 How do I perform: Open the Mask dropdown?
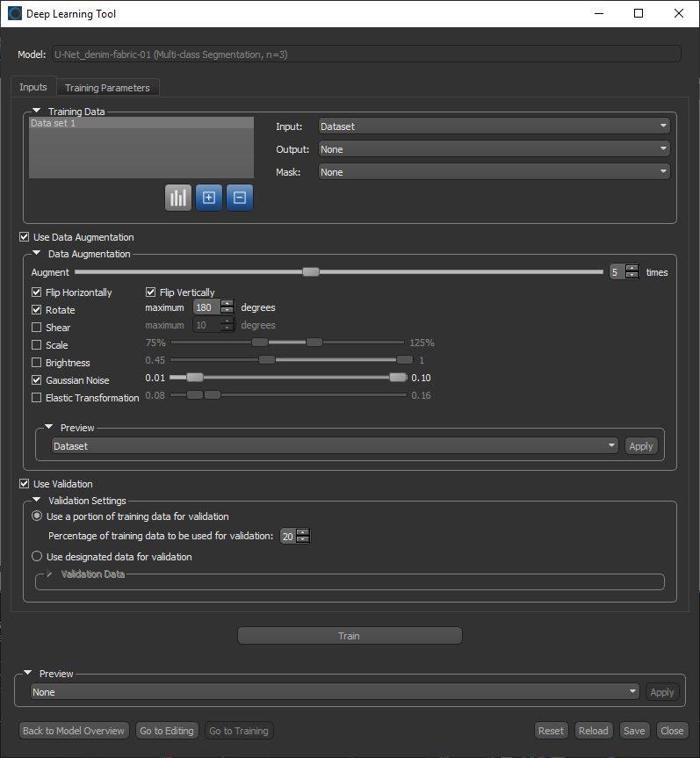(x=494, y=172)
